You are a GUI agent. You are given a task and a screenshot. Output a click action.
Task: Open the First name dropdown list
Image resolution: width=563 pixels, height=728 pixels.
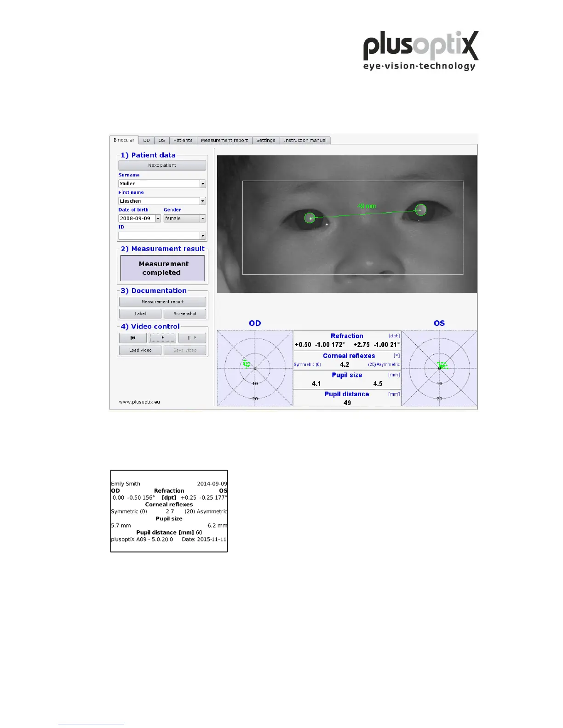click(x=202, y=201)
